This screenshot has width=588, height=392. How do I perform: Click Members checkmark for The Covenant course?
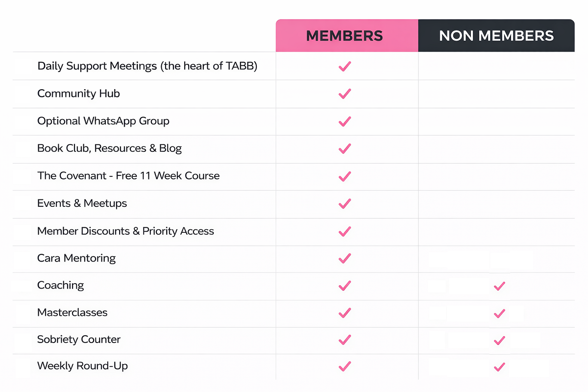pos(345,176)
